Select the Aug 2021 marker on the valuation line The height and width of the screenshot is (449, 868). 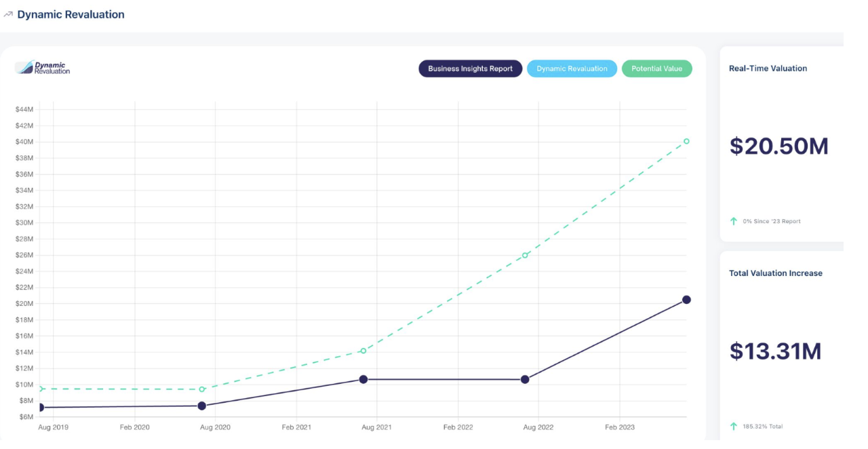click(x=363, y=379)
